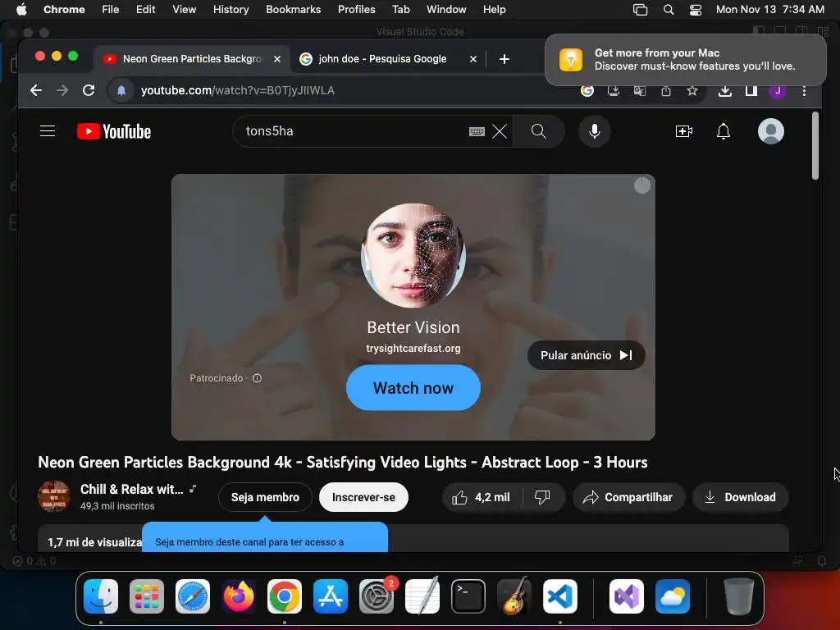840x630 pixels.
Task: Open the History menu in menu bar
Action: pyautogui.click(x=231, y=9)
